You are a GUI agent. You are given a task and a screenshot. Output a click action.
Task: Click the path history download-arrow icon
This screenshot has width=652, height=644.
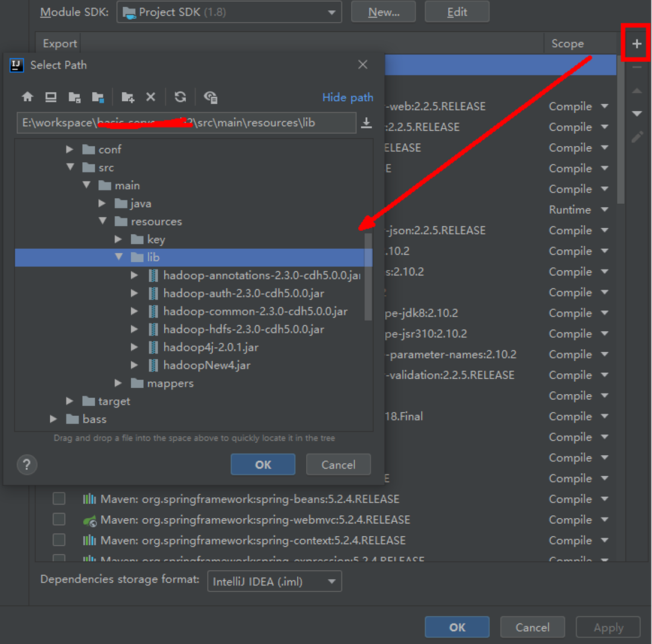366,123
